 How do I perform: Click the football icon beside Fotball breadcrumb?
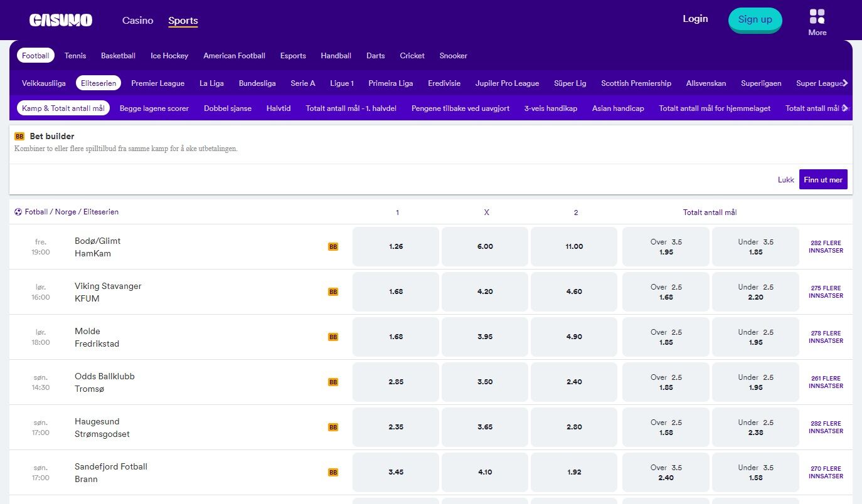[18, 212]
